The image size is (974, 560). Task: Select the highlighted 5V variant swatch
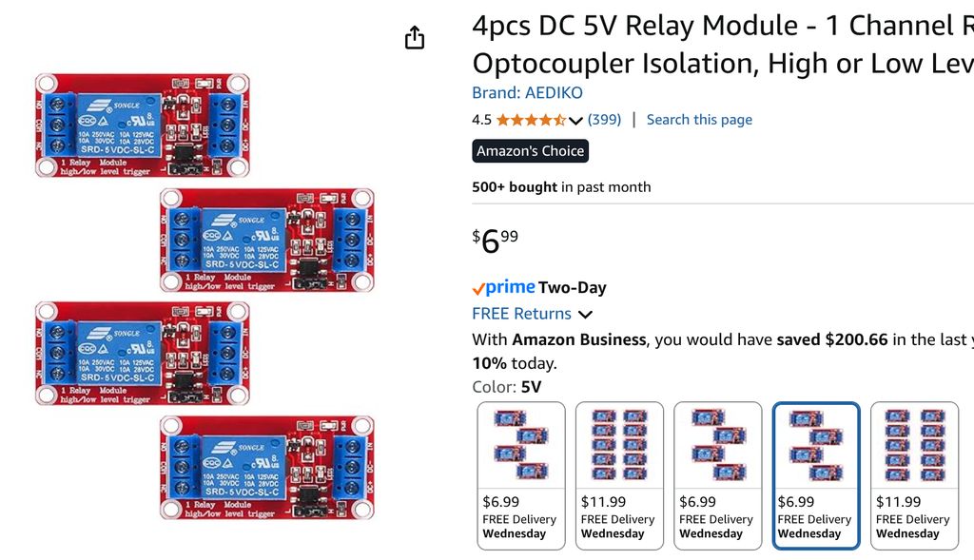816,475
